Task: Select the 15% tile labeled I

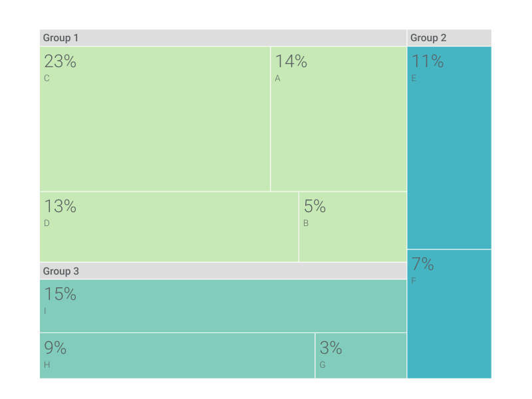Action: [x=223, y=306]
